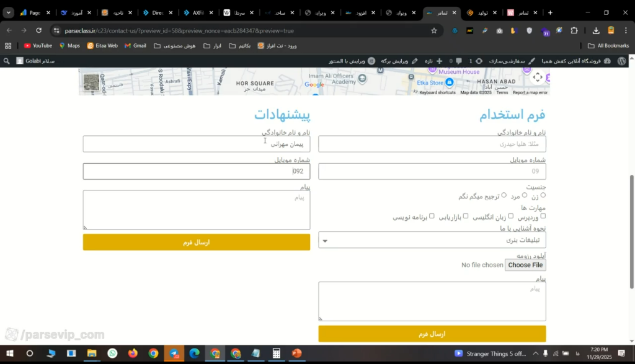The width and height of the screenshot is (635, 364).
Task: Open the YouTube bookmark
Action: point(38,46)
